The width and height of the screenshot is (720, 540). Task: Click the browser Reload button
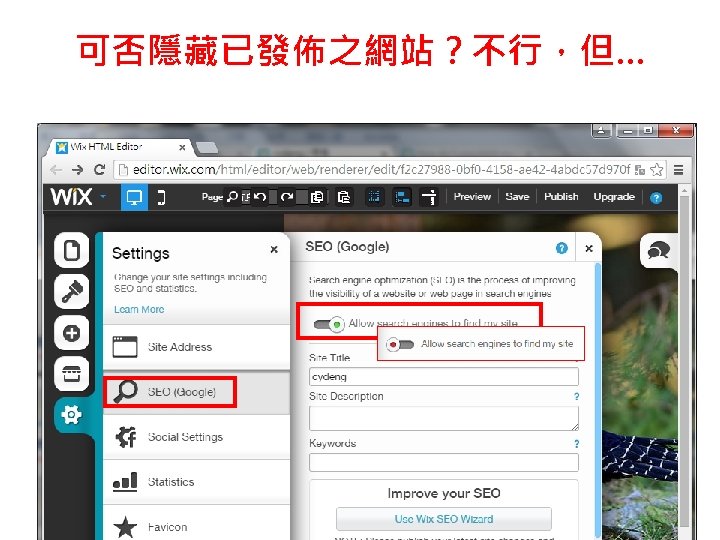tap(99, 169)
